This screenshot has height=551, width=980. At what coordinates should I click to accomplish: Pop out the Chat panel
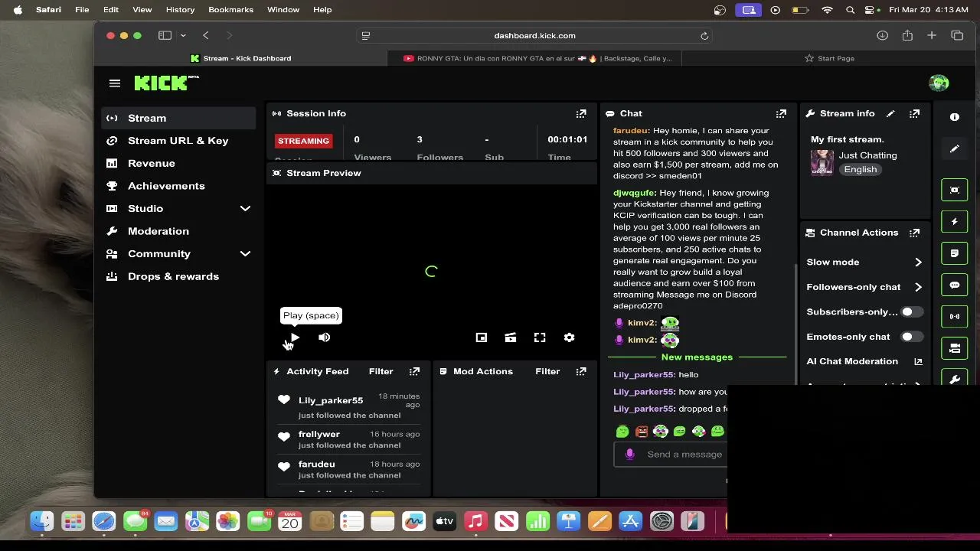(781, 113)
